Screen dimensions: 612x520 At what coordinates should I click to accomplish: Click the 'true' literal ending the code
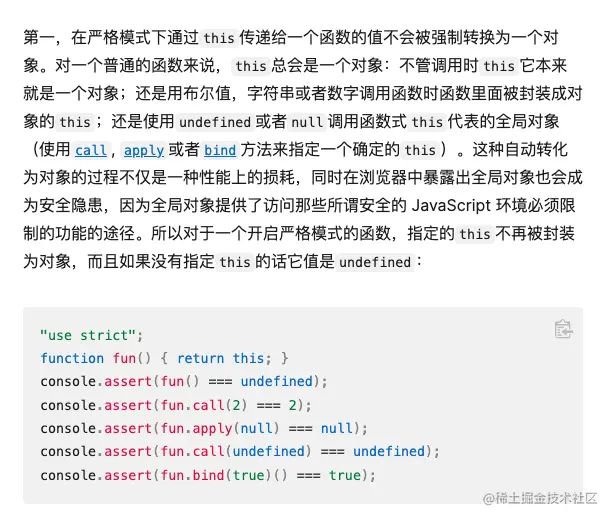(x=345, y=475)
